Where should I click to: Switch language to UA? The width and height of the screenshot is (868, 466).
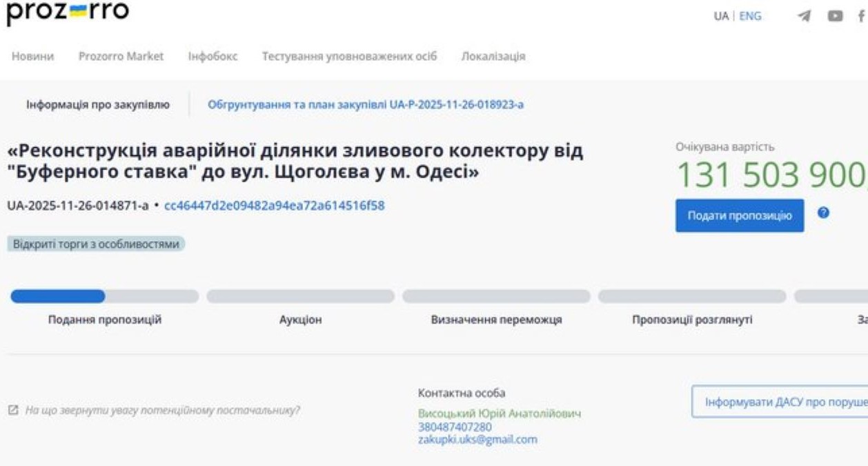pos(721,17)
